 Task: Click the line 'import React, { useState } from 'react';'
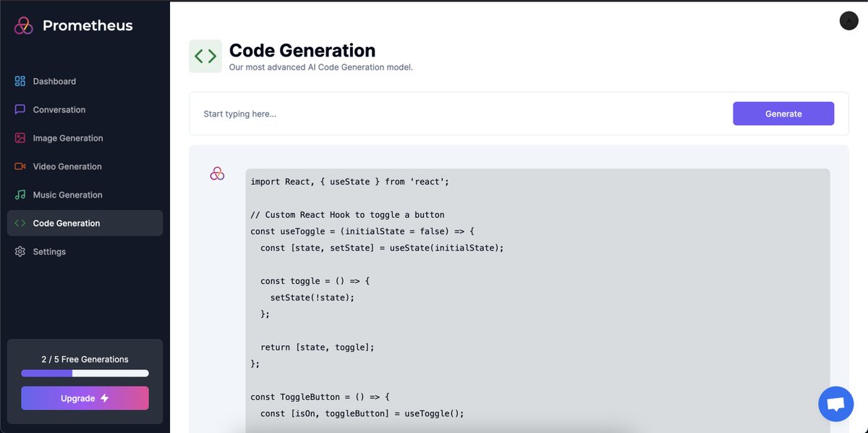click(x=350, y=182)
